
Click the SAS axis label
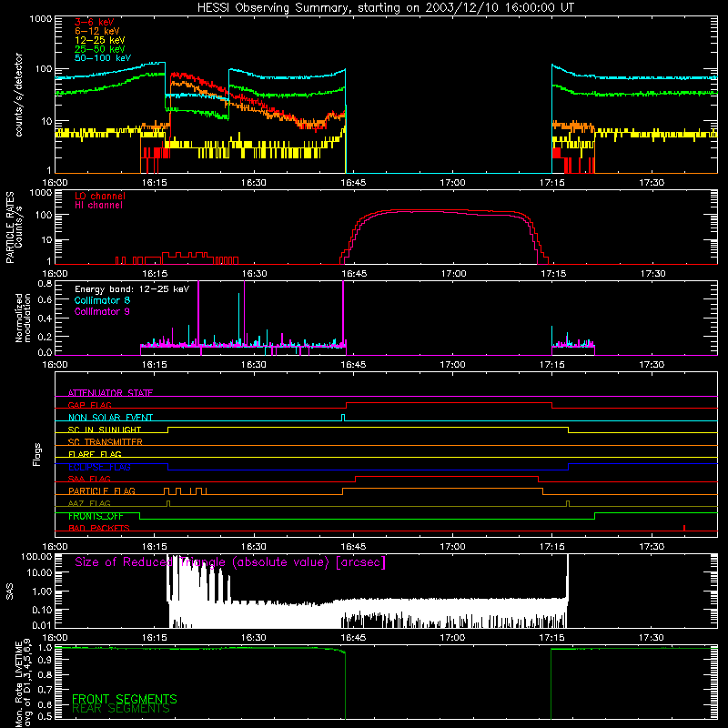pos(10,591)
